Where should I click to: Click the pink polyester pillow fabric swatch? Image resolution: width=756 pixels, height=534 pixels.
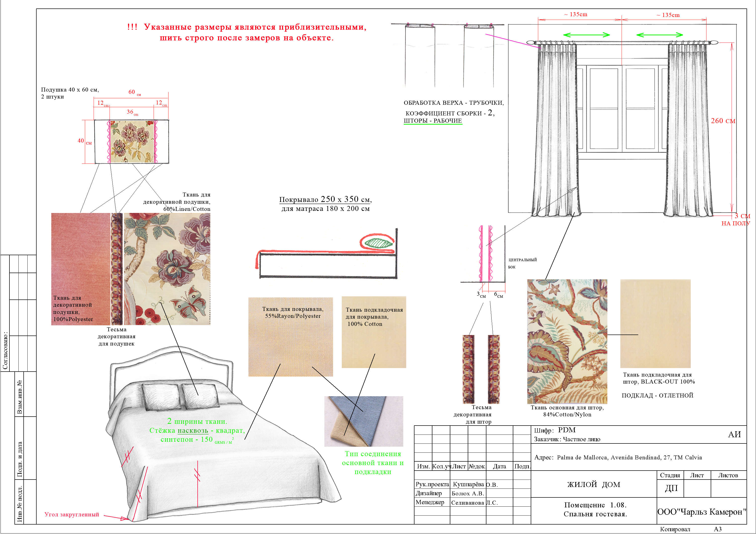[x=81, y=269]
